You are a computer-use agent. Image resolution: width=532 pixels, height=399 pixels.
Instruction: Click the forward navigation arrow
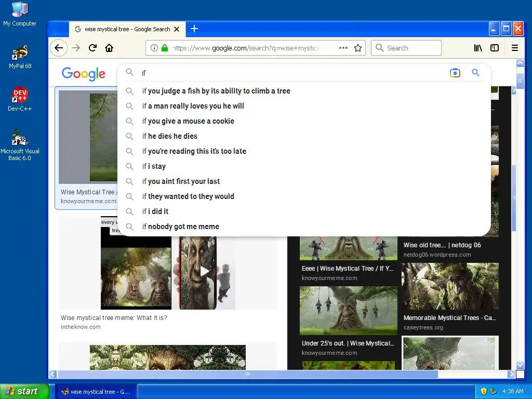(x=76, y=48)
